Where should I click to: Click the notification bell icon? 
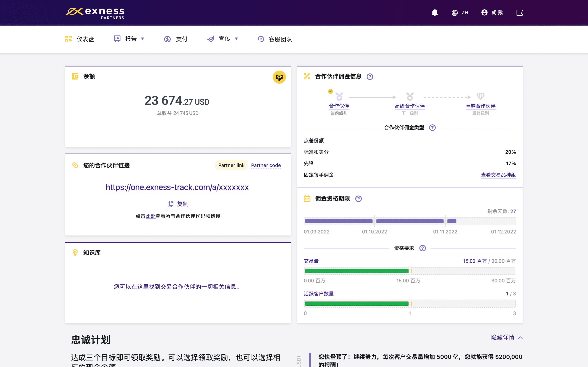tap(435, 13)
